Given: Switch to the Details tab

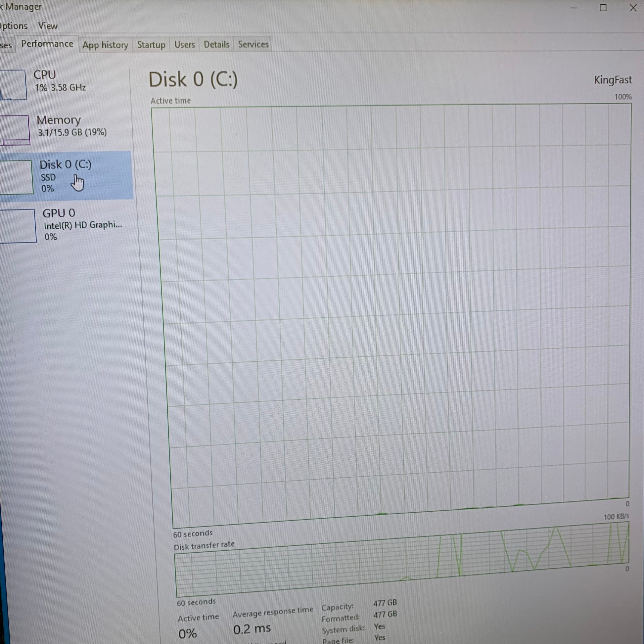Looking at the screenshot, I should pos(216,44).
